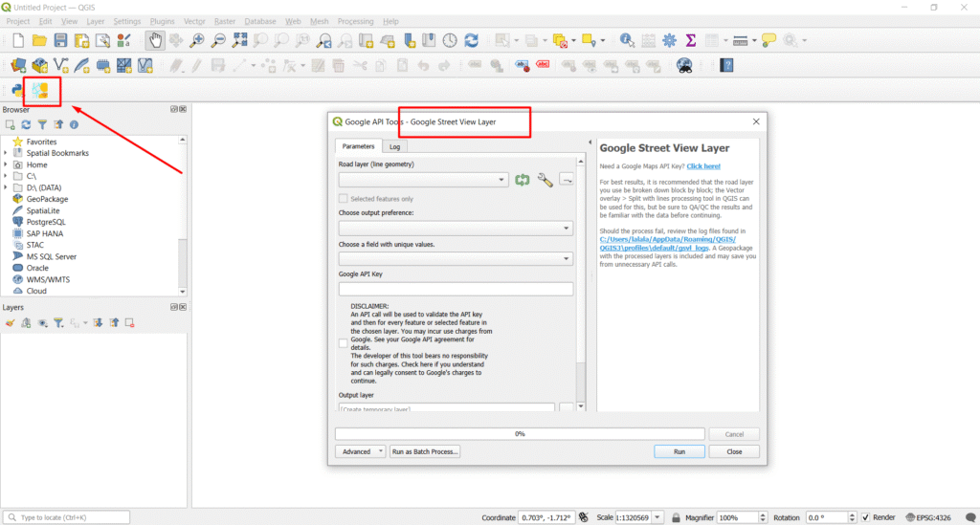
Task: Toggle the scale lock padlock icon
Action: pos(676,517)
